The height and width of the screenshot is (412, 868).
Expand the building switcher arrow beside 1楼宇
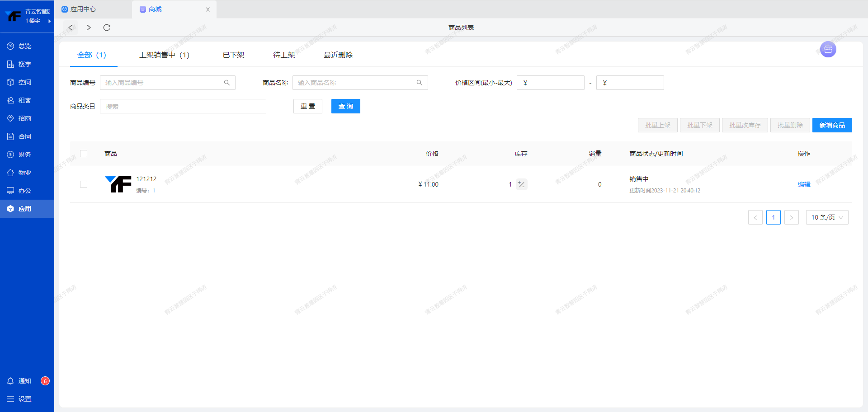click(x=49, y=21)
